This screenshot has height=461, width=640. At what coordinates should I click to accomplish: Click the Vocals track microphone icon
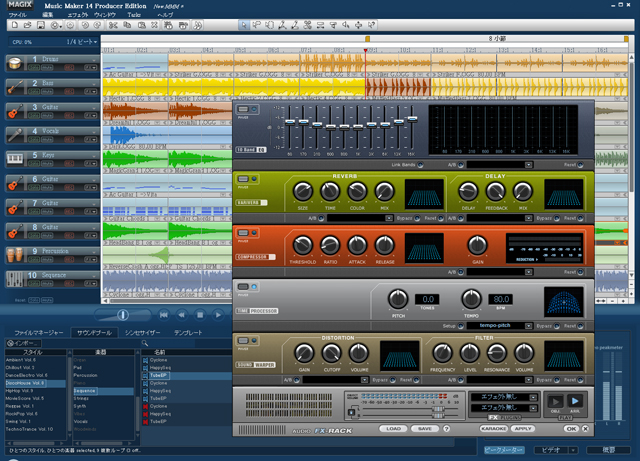(x=15, y=135)
